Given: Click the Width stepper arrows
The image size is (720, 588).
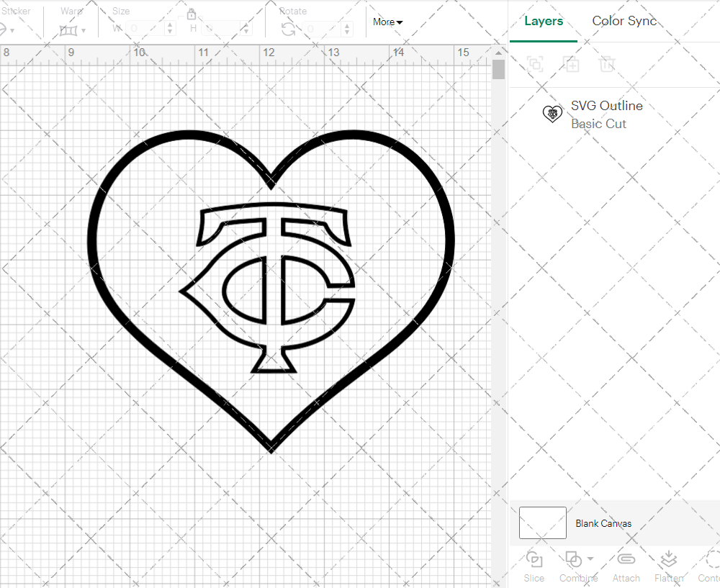Looking at the screenshot, I should click(x=171, y=29).
